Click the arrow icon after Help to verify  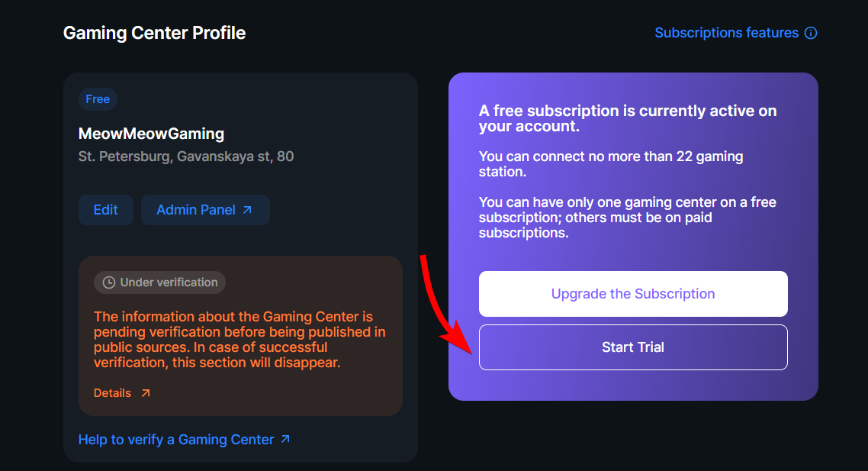285,439
